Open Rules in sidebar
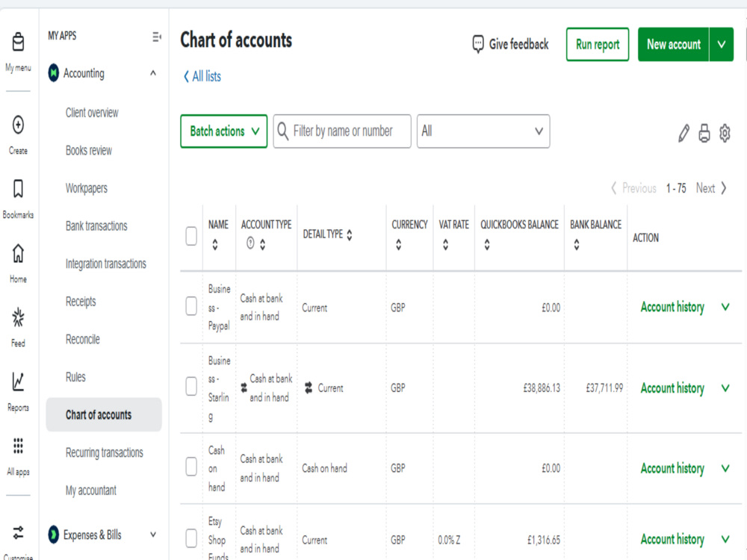747x560 pixels. [x=75, y=376]
